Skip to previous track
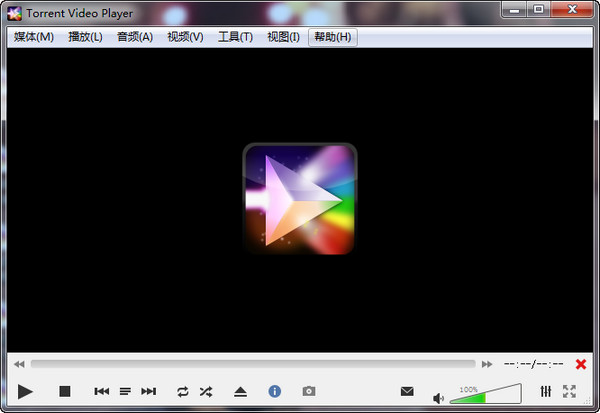 [x=102, y=392]
